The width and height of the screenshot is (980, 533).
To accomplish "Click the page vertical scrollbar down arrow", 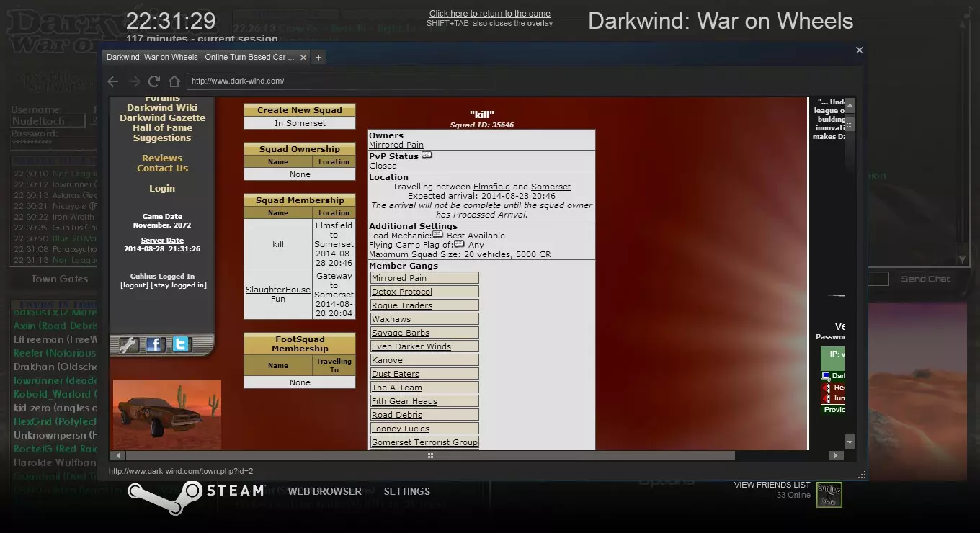I will [850, 442].
